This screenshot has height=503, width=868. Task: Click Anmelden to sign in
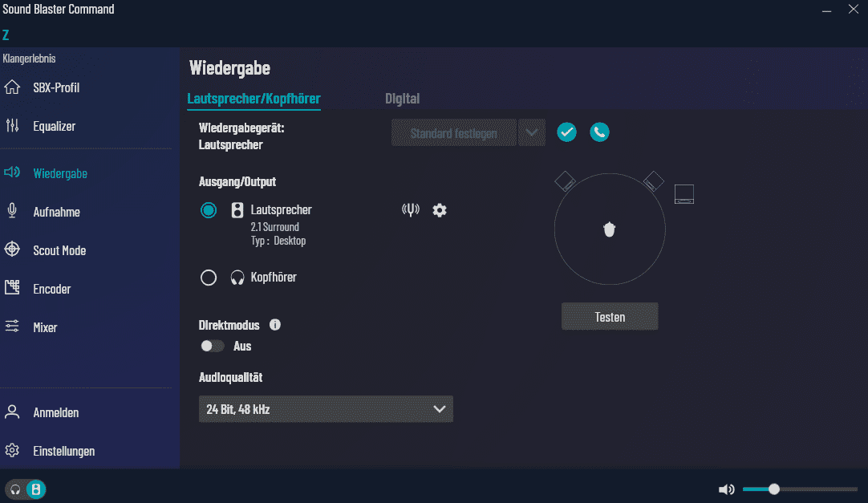click(x=56, y=412)
